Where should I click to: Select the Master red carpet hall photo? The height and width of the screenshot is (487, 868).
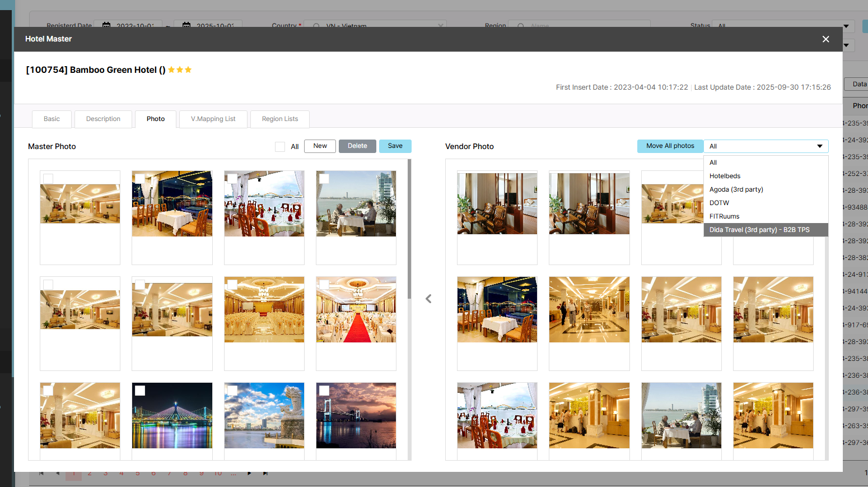pyautogui.click(x=356, y=309)
